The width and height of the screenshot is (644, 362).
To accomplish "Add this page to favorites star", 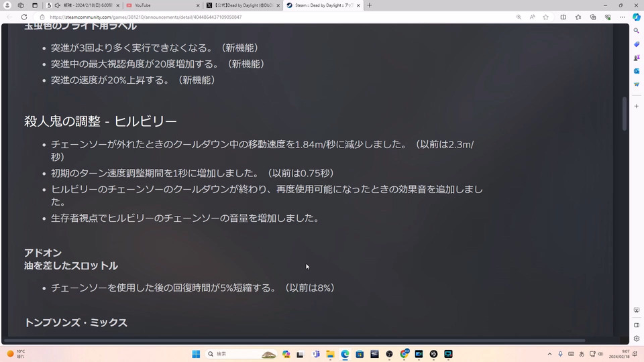I will pos(546,17).
